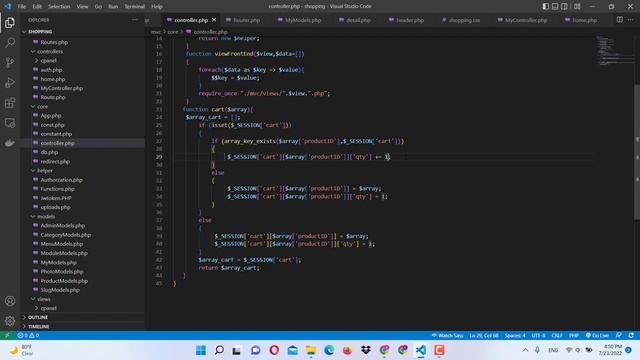Open the View menu

(82, 7)
